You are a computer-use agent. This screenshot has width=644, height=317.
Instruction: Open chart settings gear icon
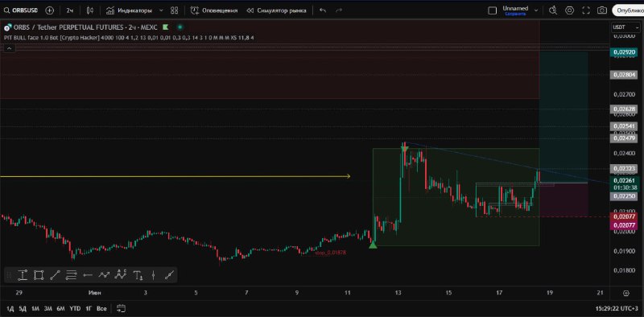point(569,10)
